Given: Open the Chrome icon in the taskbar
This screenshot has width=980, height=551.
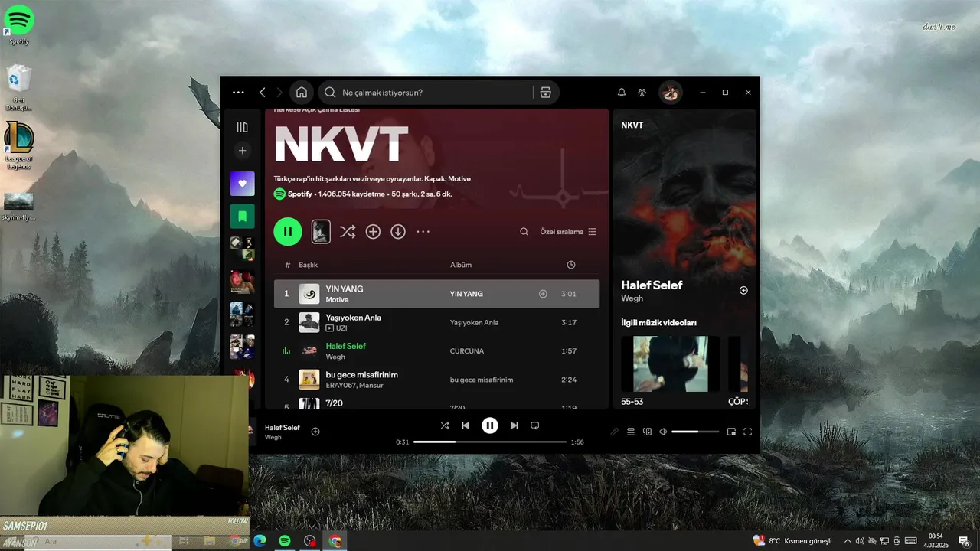Looking at the screenshot, I should coord(335,541).
